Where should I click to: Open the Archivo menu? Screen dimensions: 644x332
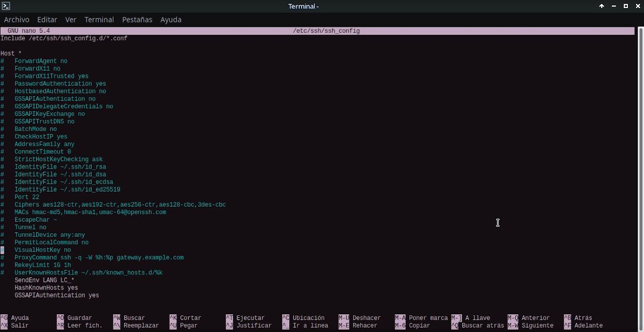coord(17,19)
